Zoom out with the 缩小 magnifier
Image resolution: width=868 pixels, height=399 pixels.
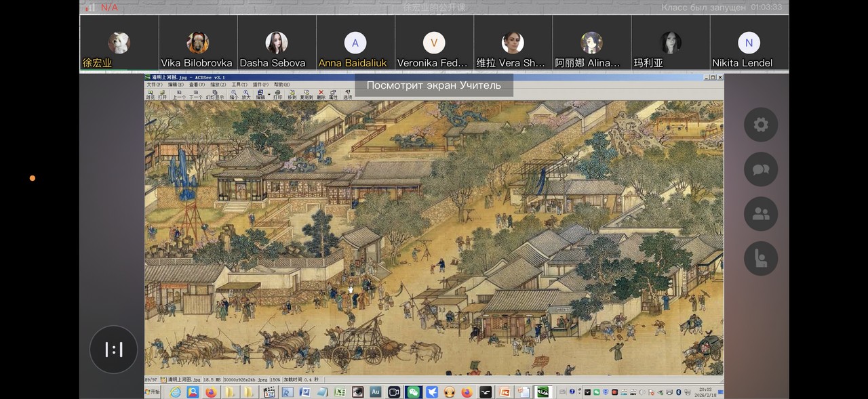233,94
